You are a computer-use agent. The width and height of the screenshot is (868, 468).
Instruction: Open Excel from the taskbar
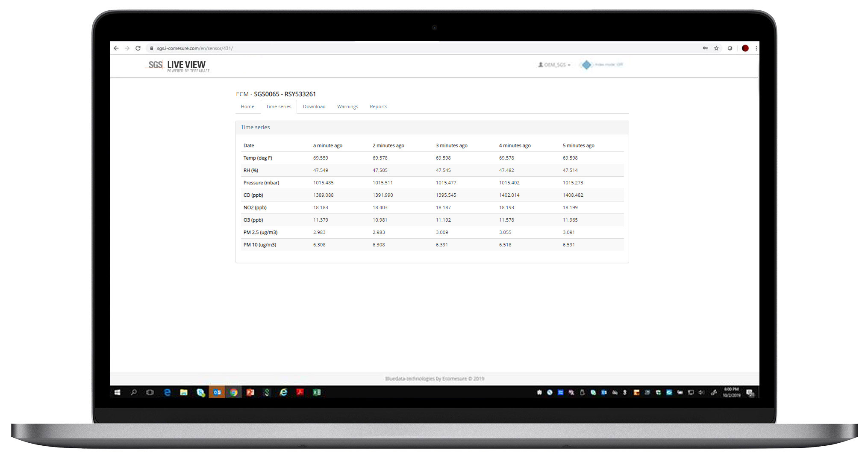click(x=317, y=392)
